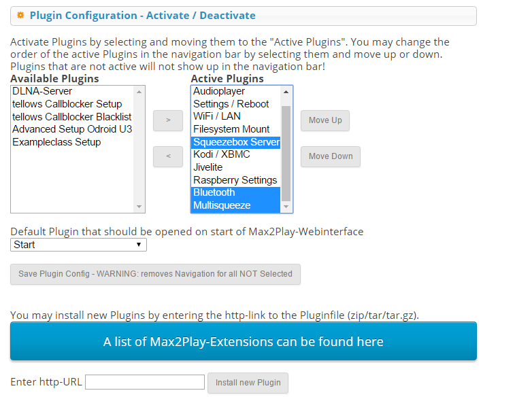Select Advanced Setup Odroid U3 entry
Image resolution: width=532 pixels, height=397 pixels.
72,130
